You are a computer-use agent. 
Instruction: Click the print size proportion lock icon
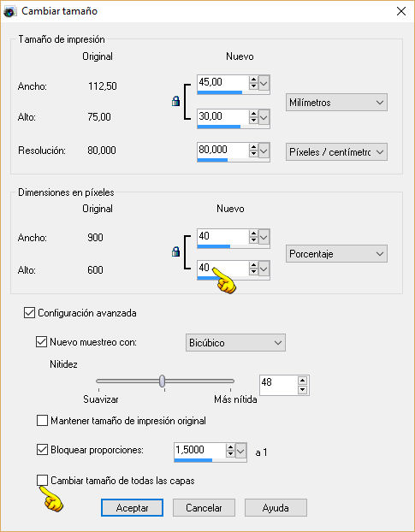tap(175, 101)
